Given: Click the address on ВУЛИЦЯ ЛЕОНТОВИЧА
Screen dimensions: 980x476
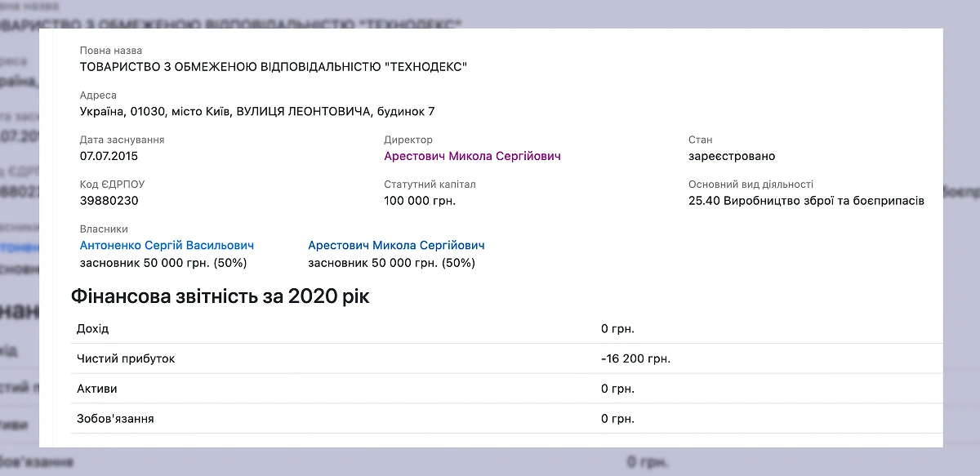Looking at the screenshot, I should click(257, 111).
